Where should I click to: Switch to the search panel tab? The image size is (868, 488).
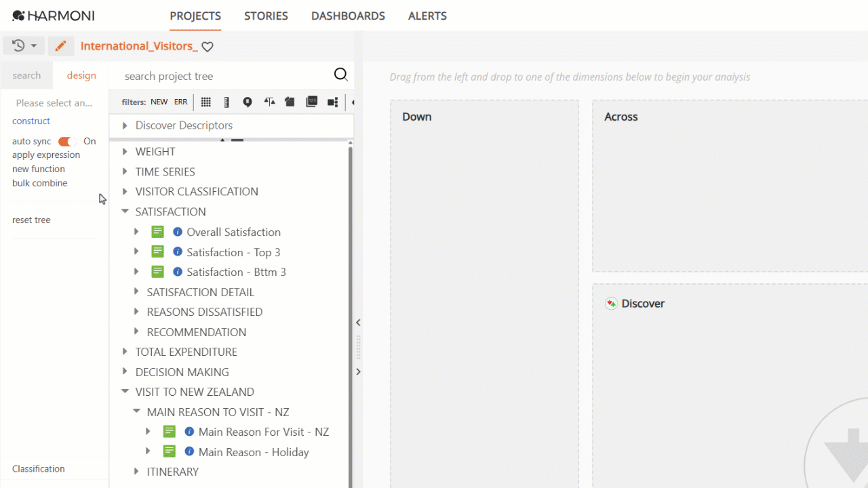[26, 75]
